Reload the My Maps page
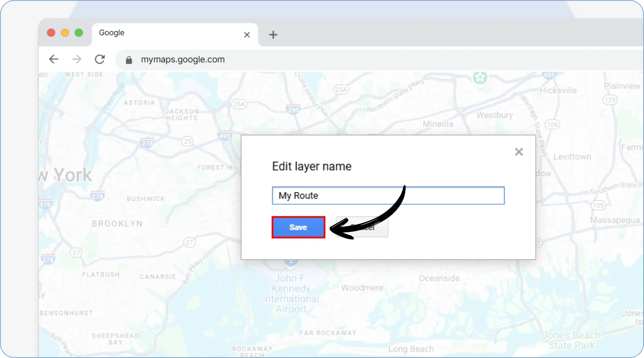 [x=100, y=59]
